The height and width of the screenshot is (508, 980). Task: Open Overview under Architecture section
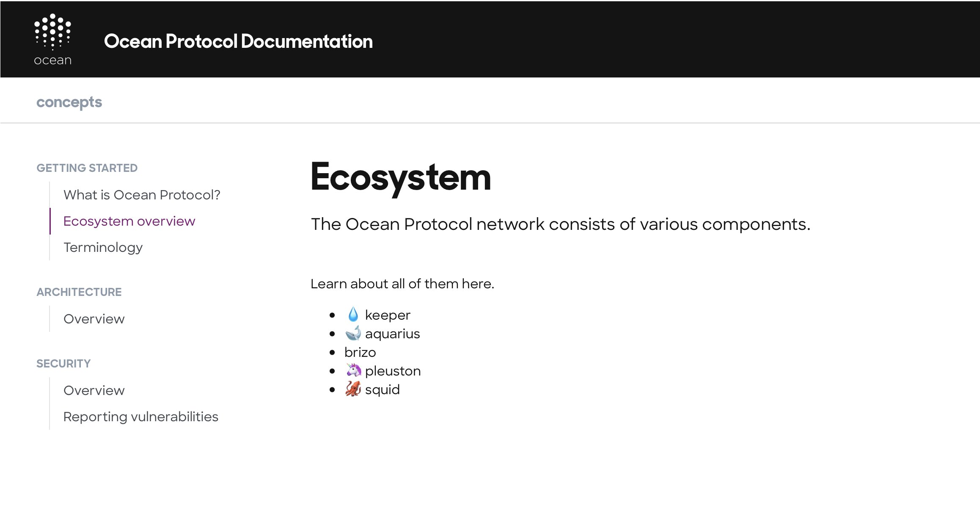point(94,319)
